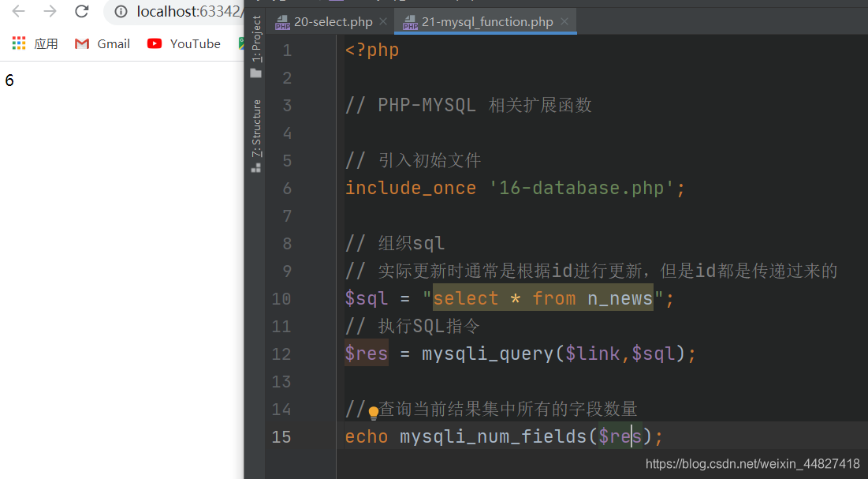Click the $link argument on line 12

click(592, 354)
